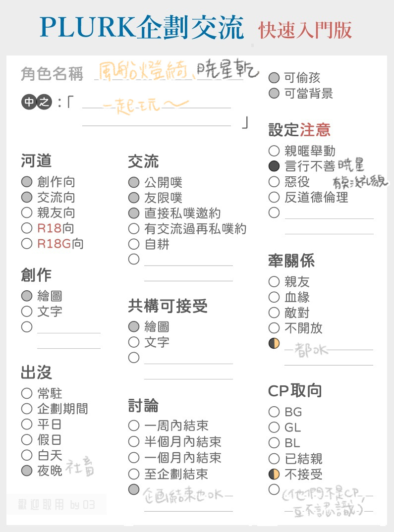The width and height of the screenshot is (394, 532).
Task: Select the half-orange circle beside 不接受
Action: [274, 474]
